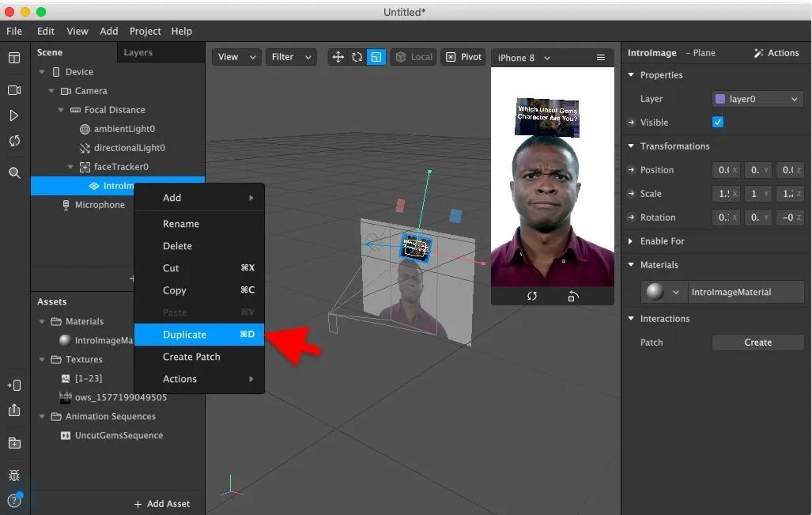Toggle Local coordinate mode

point(414,57)
